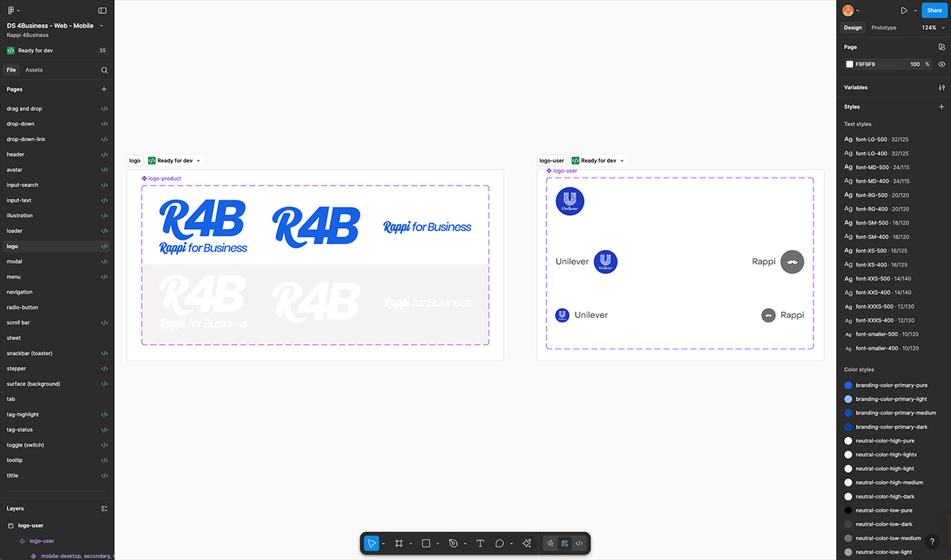Click the Share button

[934, 10]
